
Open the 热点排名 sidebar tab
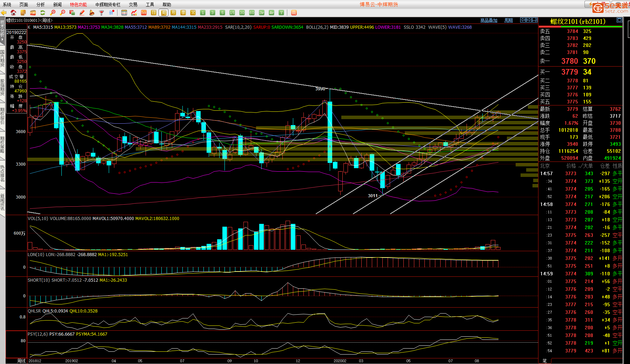(2, 173)
